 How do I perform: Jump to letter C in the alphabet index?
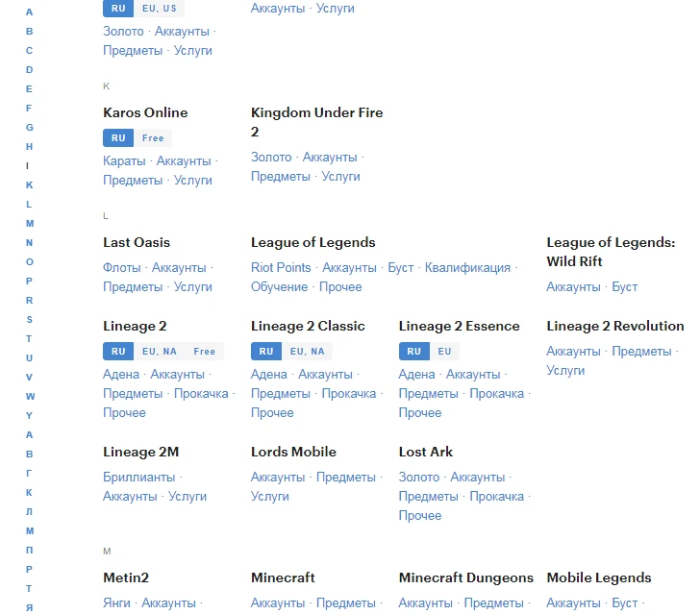pyautogui.click(x=29, y=50)
